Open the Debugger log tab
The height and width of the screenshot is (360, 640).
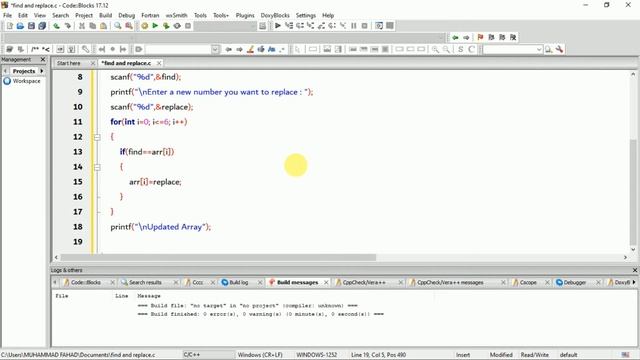tap(575, 282)
